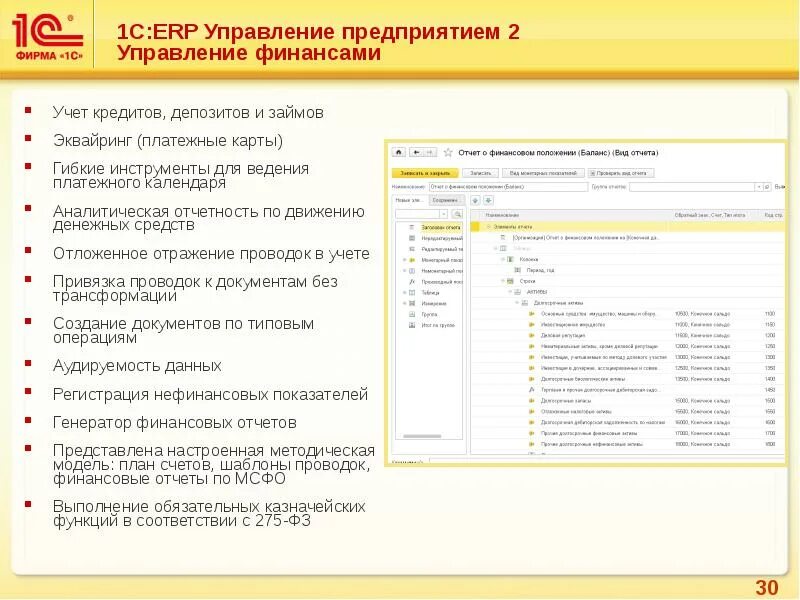Image resolution: width=800 pixels, height=600 pixels.
Task: Select Группа icon in left panel
Action: (x=412, y=314)
